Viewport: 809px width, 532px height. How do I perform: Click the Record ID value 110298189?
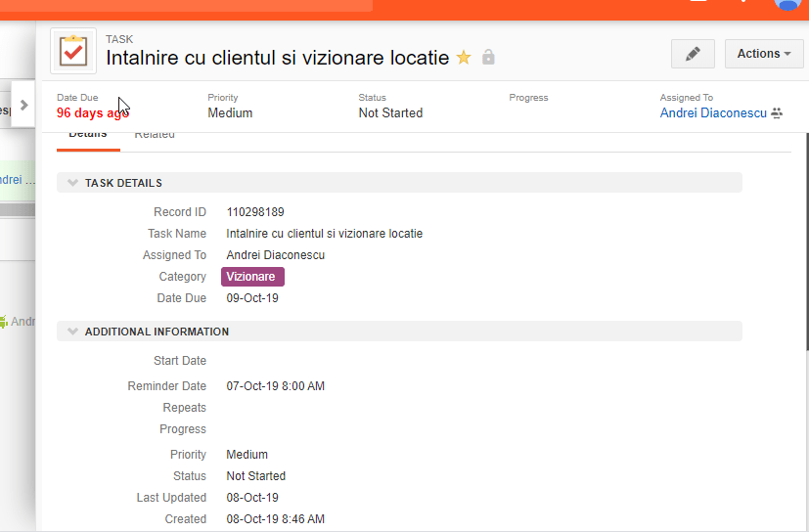click(255, 212)
